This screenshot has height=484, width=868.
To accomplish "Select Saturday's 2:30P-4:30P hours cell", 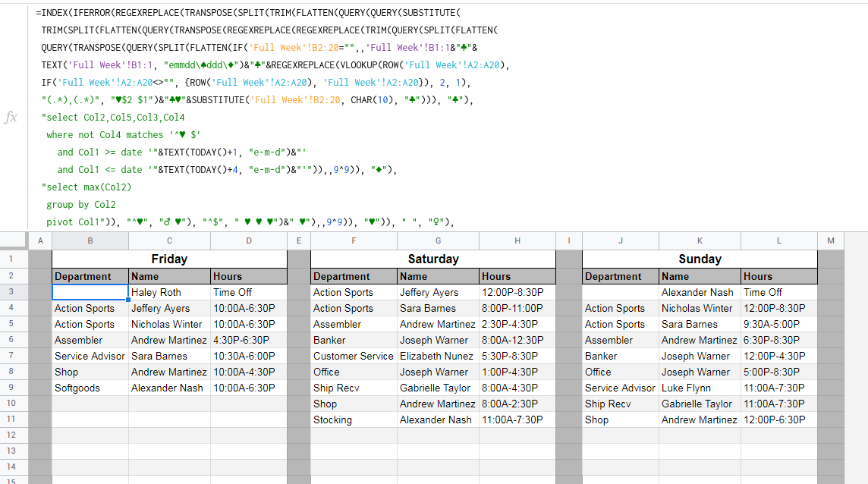I will (x=517, y=325).
